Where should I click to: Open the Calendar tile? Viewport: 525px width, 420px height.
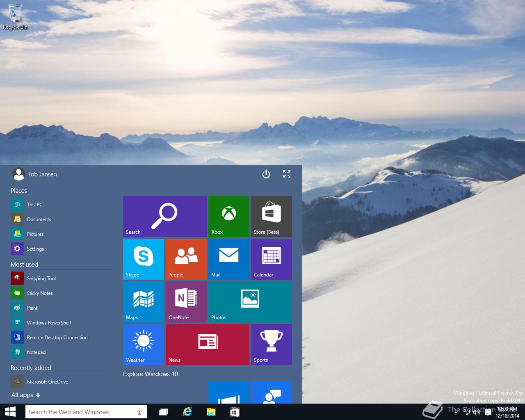(x=272, y=259)
